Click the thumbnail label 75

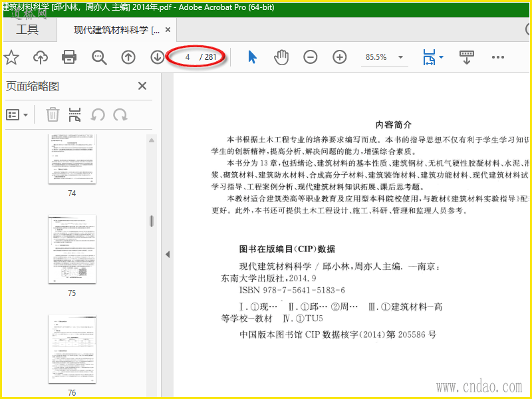(72, 293)
